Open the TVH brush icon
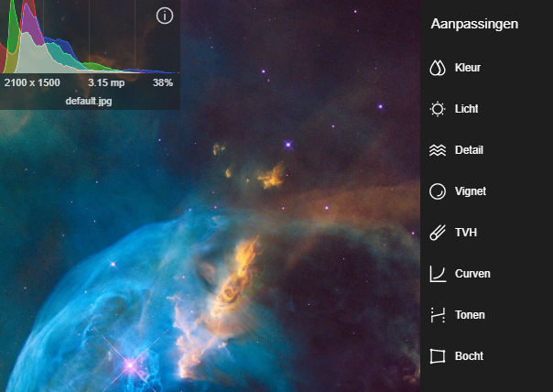This screenshot has width=553, height=392. (438, 233)
